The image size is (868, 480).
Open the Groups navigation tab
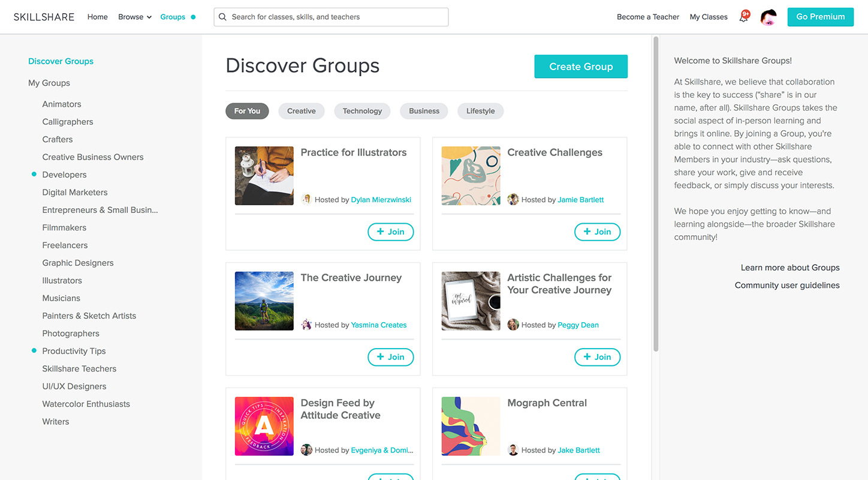(x=173, y=17)
